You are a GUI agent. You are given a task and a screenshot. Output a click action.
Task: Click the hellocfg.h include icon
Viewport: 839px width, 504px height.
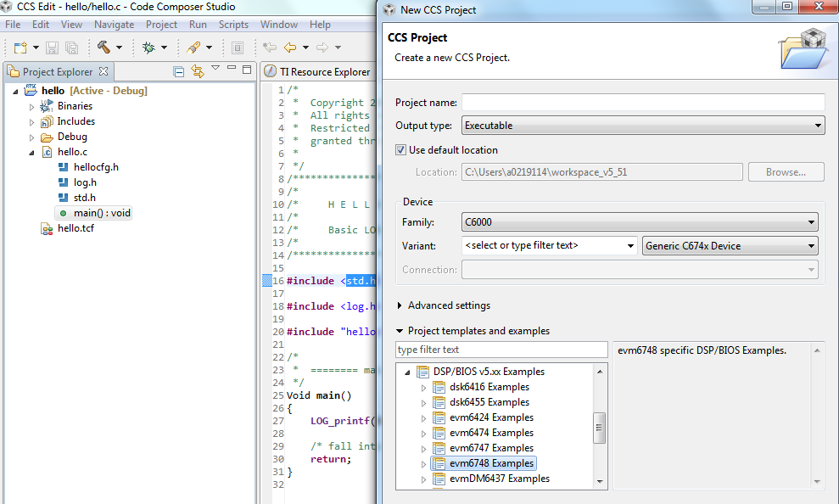point(63,167)
